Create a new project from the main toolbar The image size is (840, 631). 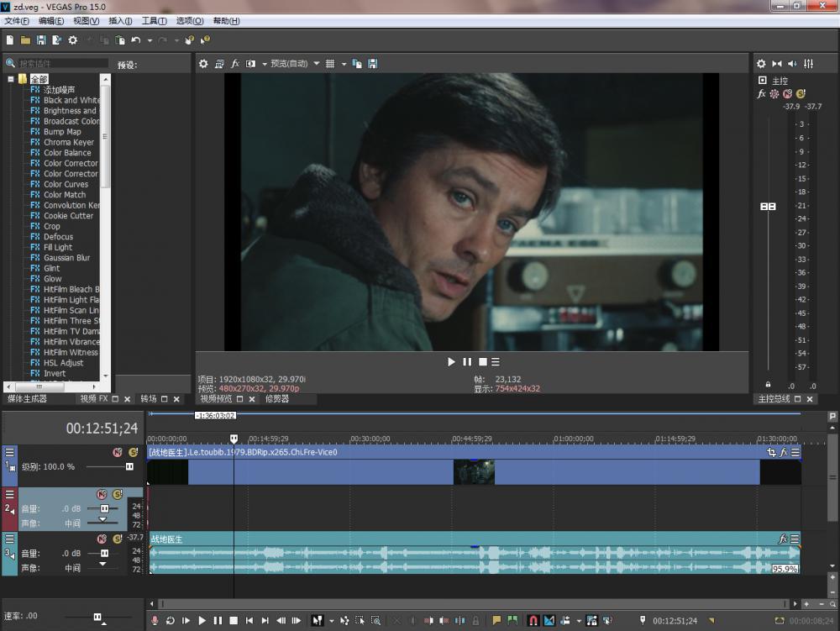[x=9, y=40]
